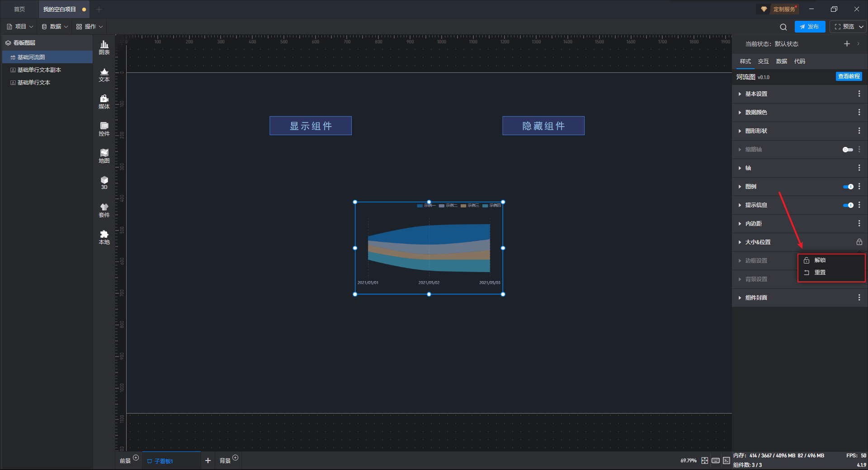Open the 文本 text component category

pyautogui.click(x=104, y=75)
